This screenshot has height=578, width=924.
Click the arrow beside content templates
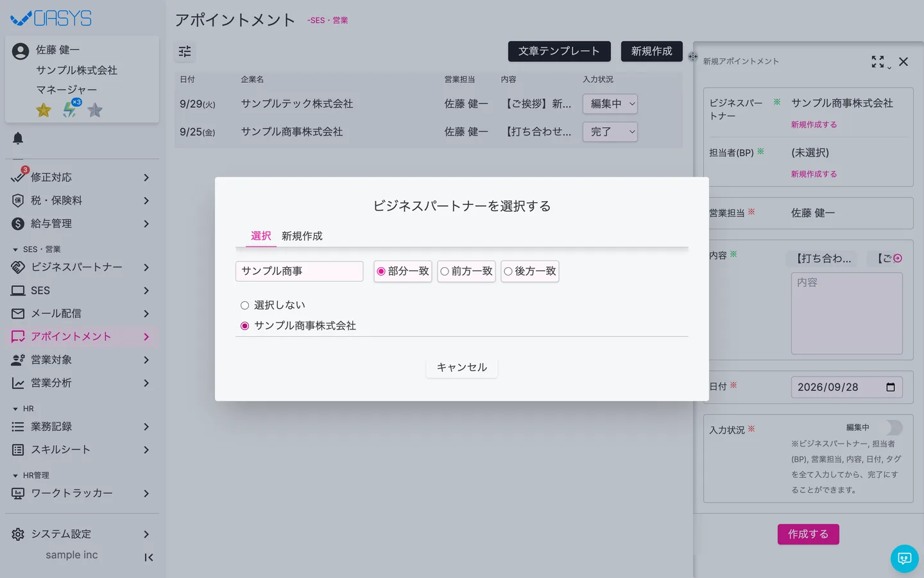click(x=898, y=258)
